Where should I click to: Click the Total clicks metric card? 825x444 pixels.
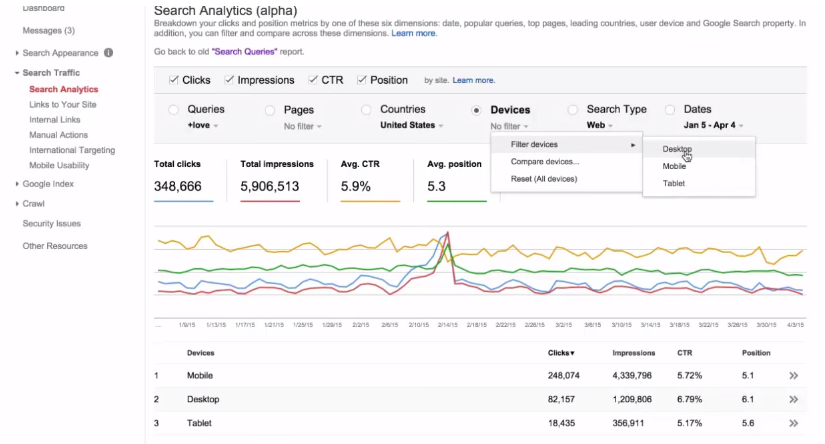coord(183,178)
